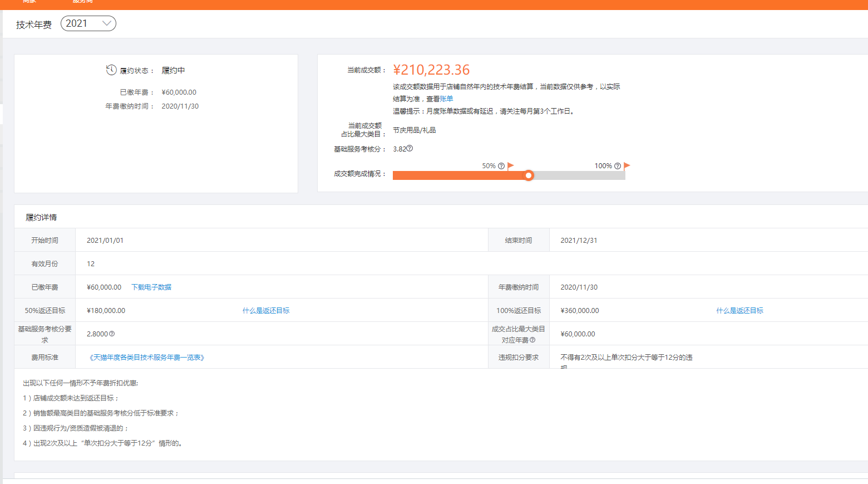868x484 pixels.
Task: Open 什么是返还目标 in the 50%返还目标 row
Action: pos(266,311)
